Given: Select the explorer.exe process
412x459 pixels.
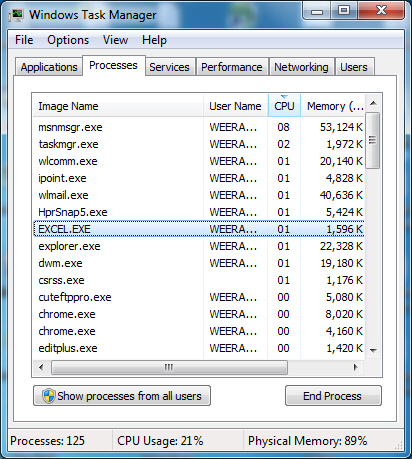Looking at the screenshot, I should pos(199,246).
